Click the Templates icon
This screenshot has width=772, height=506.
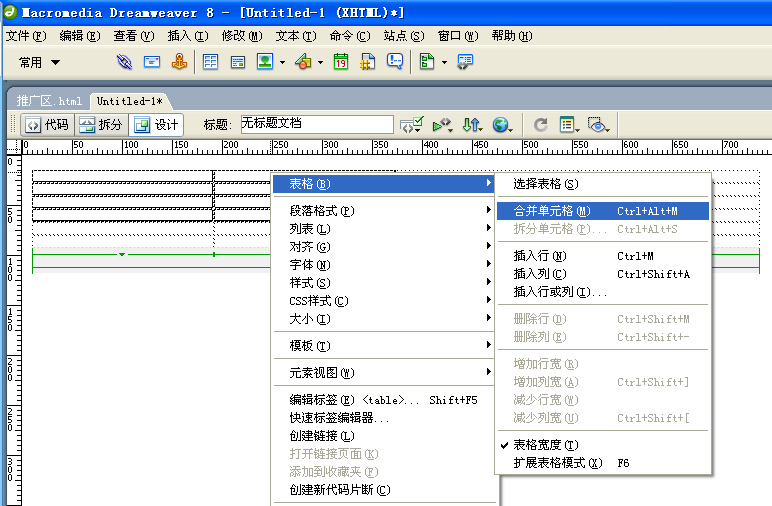427,62
